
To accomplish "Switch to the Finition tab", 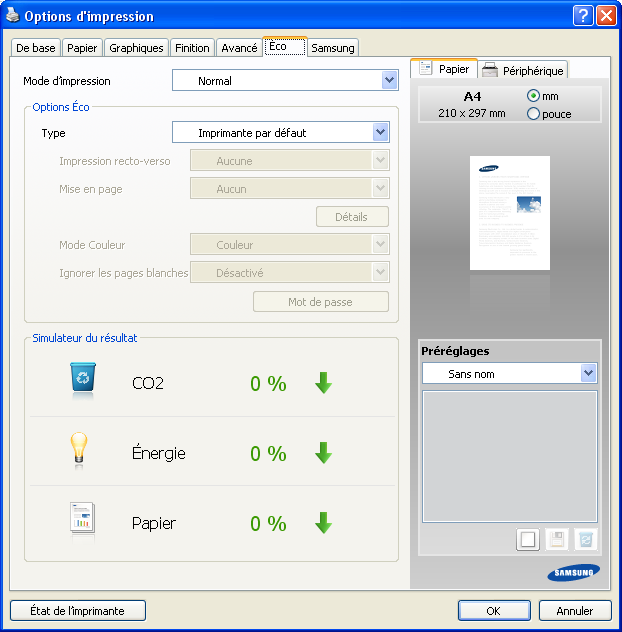I will coord(192,48).
